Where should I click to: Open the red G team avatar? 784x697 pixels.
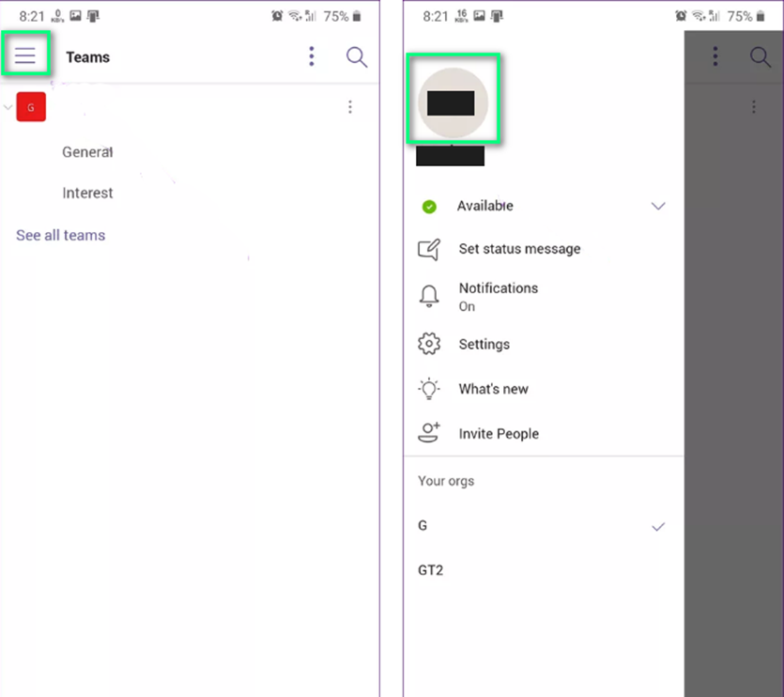point(31,106)
